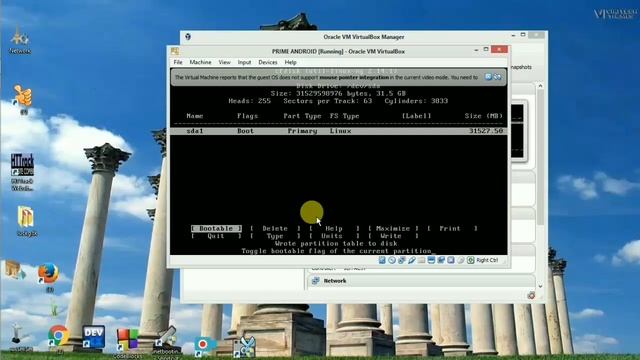Viewport: 640px width, 360px height.
Task: Click the VirtualBox Manager vertical scrollbar thumb
Action: coord(540,157)
